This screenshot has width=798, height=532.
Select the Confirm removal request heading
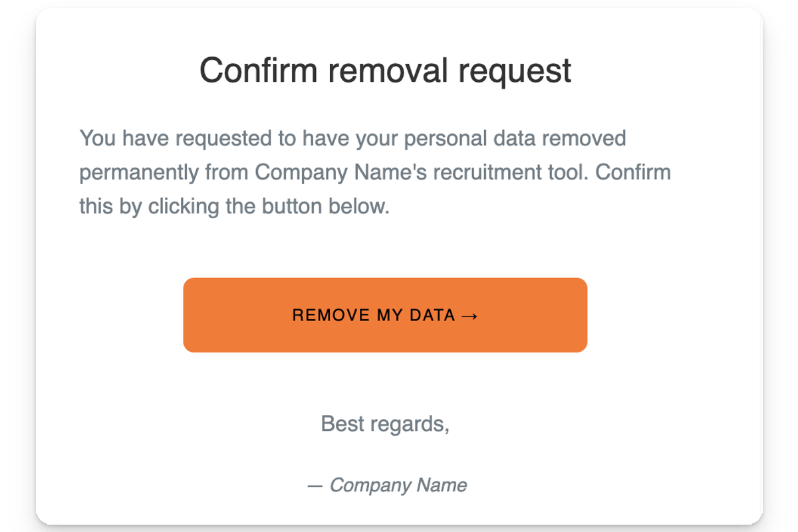386,70
